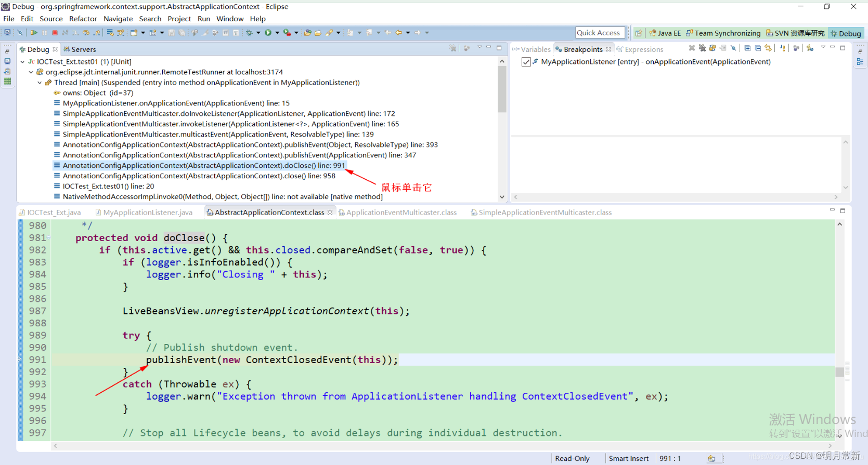This screenshot has width=868, height=465.
Task: Click Collapse All in the Breakpoints view
Action: click(758, 48)
